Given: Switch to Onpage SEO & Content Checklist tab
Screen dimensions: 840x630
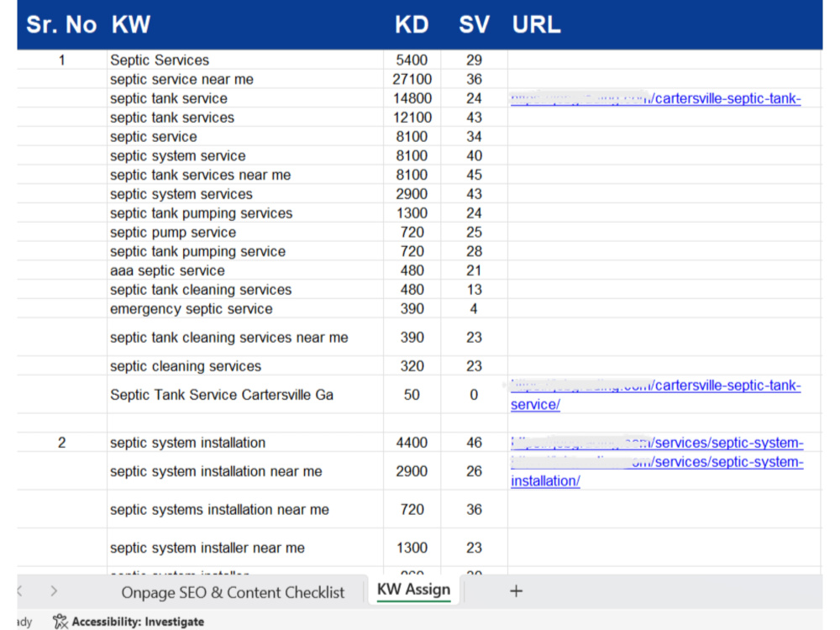Looking at the screenshot, I should pyautogui.click(x=233, y=592).
